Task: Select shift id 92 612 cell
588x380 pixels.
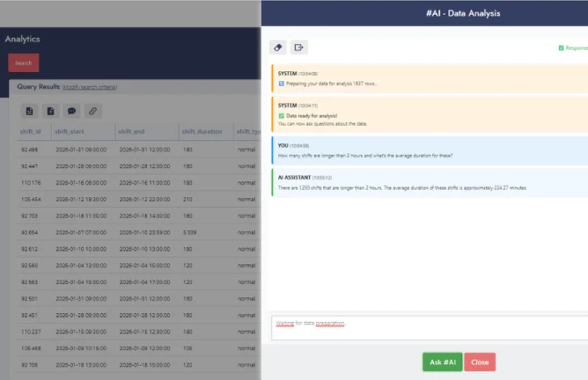Action: click(x=30, y=249)
